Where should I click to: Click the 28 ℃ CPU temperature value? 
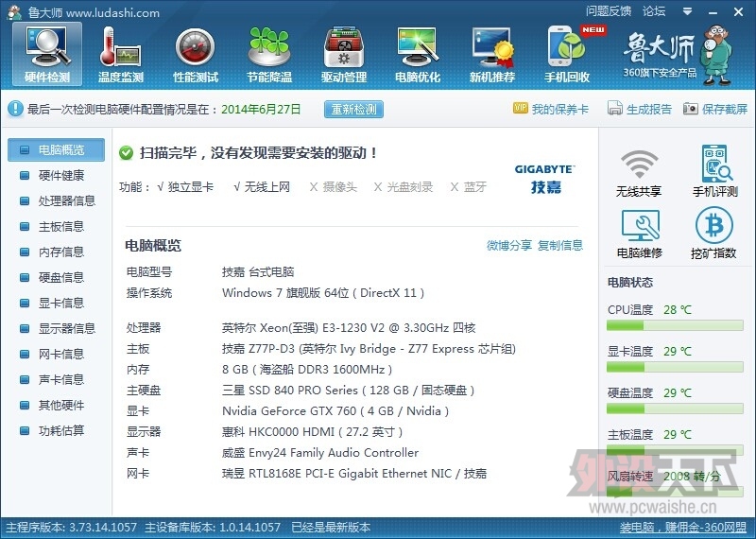point(677,310)
